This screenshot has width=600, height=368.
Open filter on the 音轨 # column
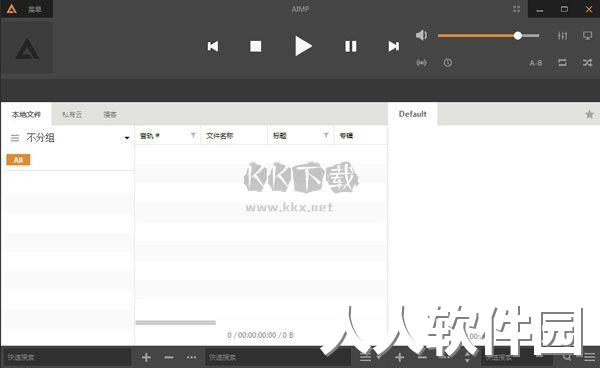193,135
